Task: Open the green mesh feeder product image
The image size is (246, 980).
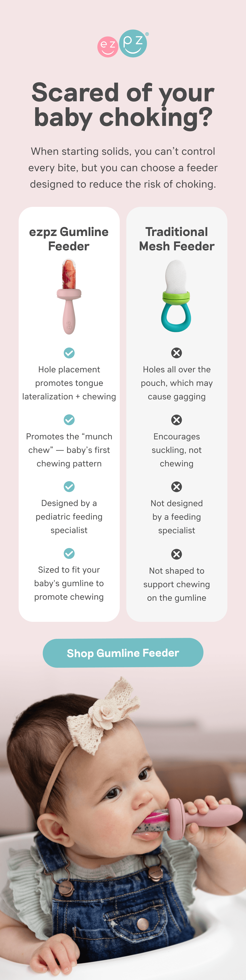Action: 176,296
